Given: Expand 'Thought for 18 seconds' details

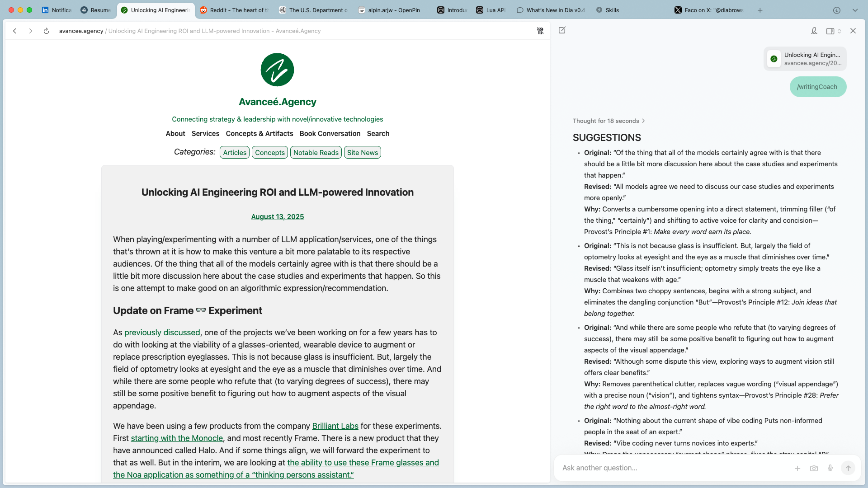Looking at the screenshot, I should point(609,121).
